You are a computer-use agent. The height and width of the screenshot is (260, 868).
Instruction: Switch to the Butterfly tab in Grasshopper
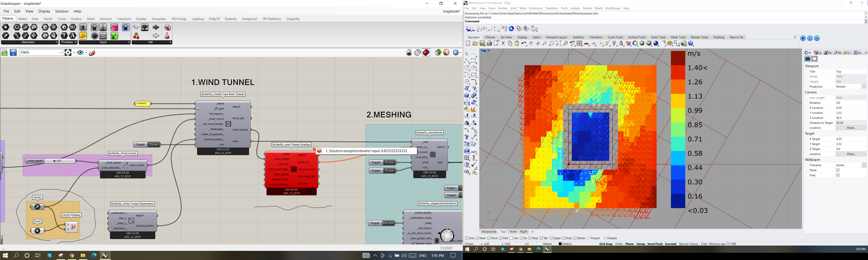[x=231, y=19]
